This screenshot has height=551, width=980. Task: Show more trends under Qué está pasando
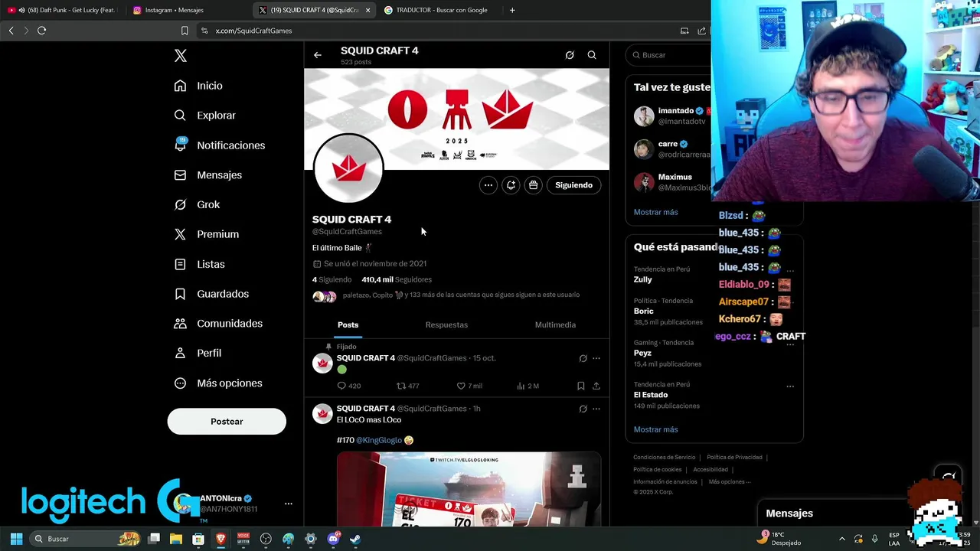(655, 429)
